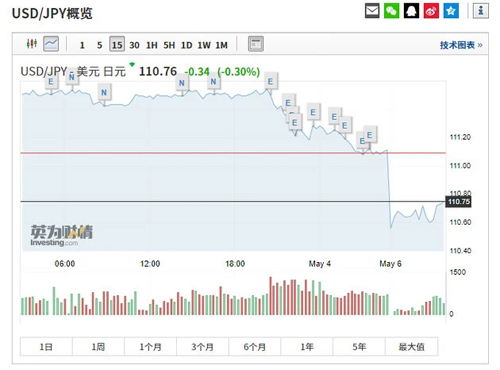Select the 1D interval

(x=186, y=45)
